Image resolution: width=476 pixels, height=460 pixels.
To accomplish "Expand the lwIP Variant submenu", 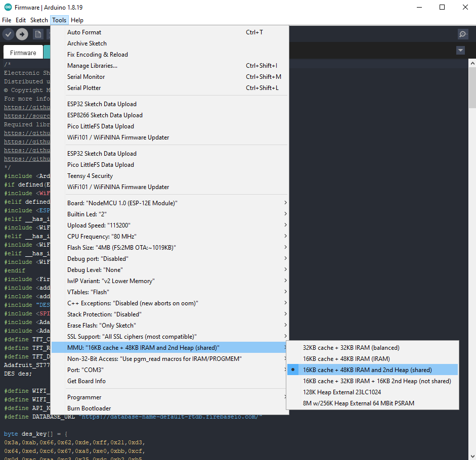I will coord(169,281).
